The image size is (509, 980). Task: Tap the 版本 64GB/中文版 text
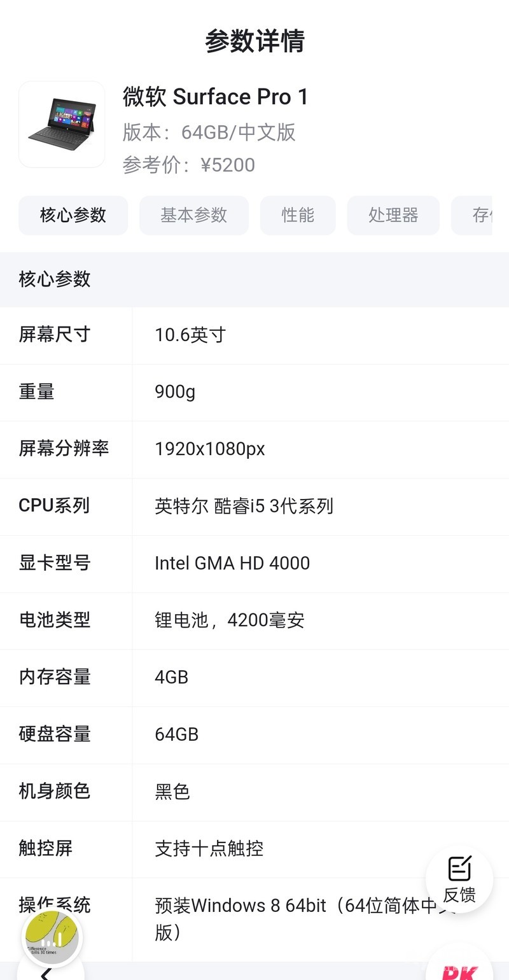pyautogui.click(x=209, y=132)
